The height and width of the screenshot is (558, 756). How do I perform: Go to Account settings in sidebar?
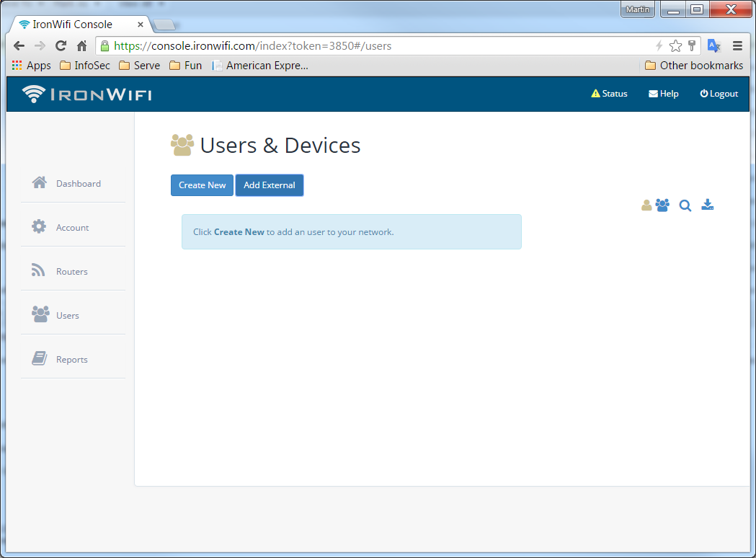pos(72,228)
